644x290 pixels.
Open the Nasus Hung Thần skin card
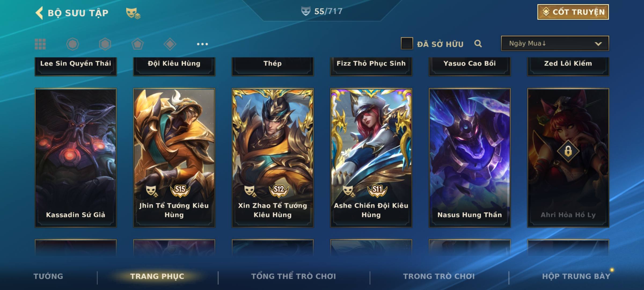click(470, 158)
